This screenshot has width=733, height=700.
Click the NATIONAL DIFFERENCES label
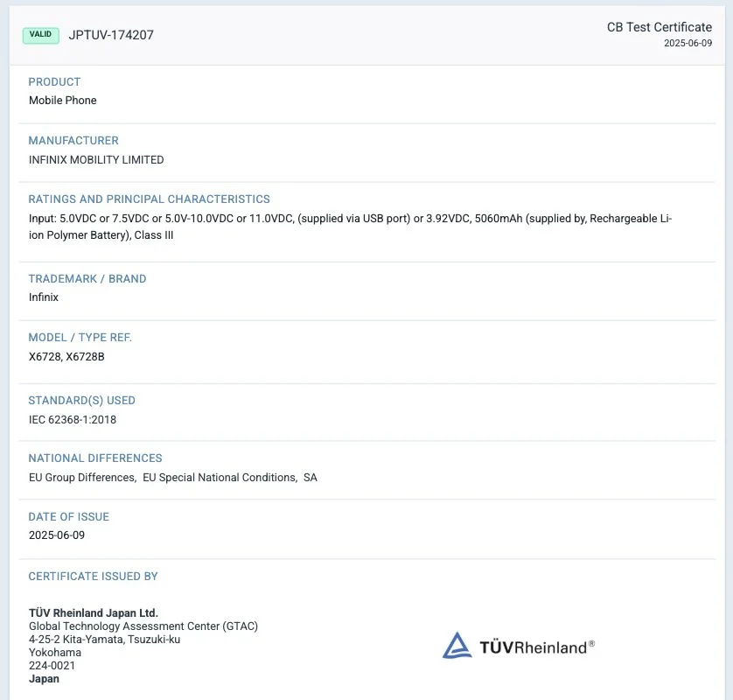click(95, 458)
